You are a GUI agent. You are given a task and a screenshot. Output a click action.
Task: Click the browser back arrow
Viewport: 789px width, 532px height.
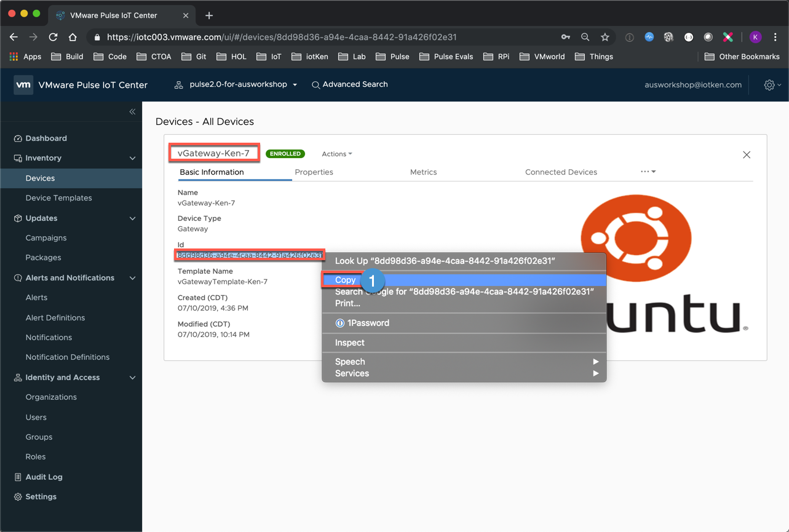[x=14, y=37]
